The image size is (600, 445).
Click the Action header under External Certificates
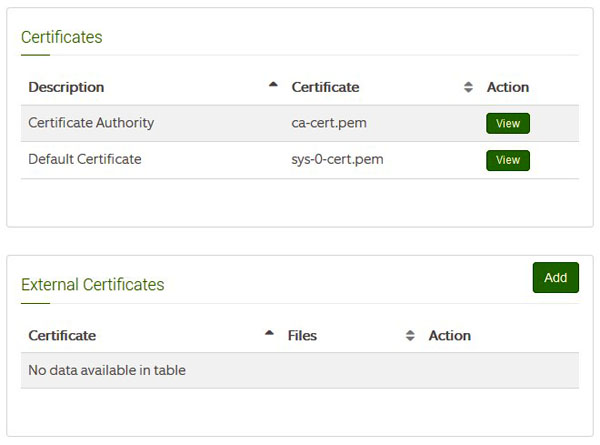(x=450, y=336)
